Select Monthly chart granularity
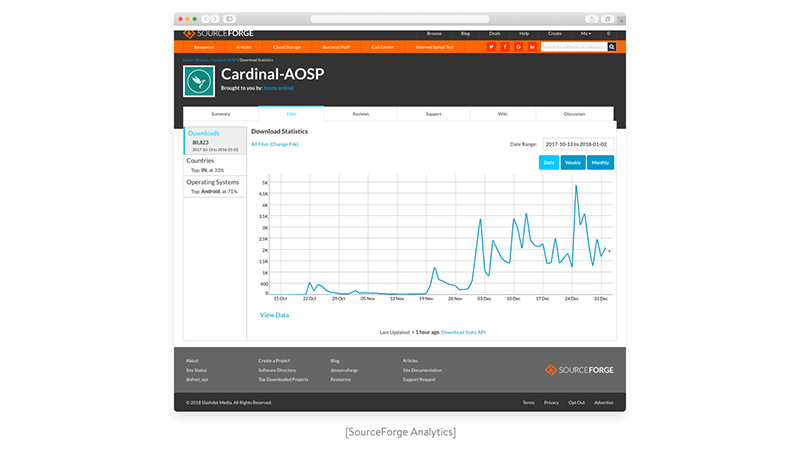The image size is (800, 450). [601, 163]
